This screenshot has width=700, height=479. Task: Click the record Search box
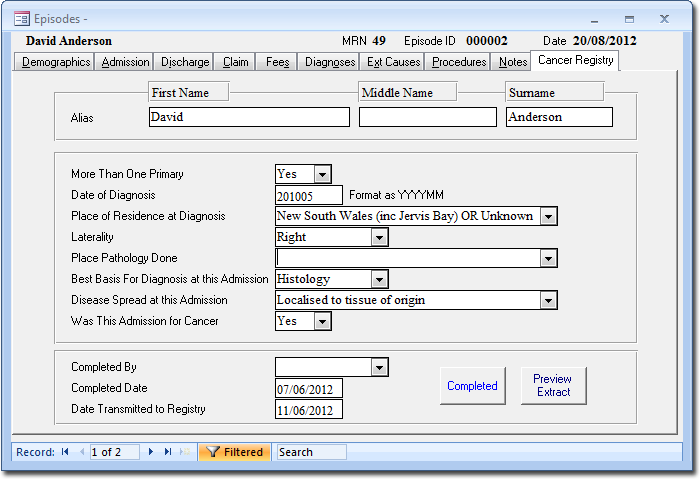311,452
